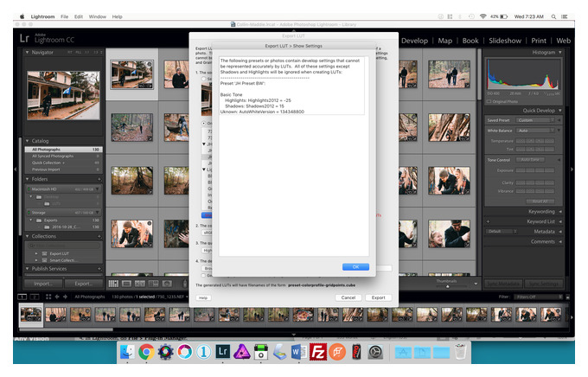Click the filmstrip horizontal scrollbar

click(x=66, y=329)
